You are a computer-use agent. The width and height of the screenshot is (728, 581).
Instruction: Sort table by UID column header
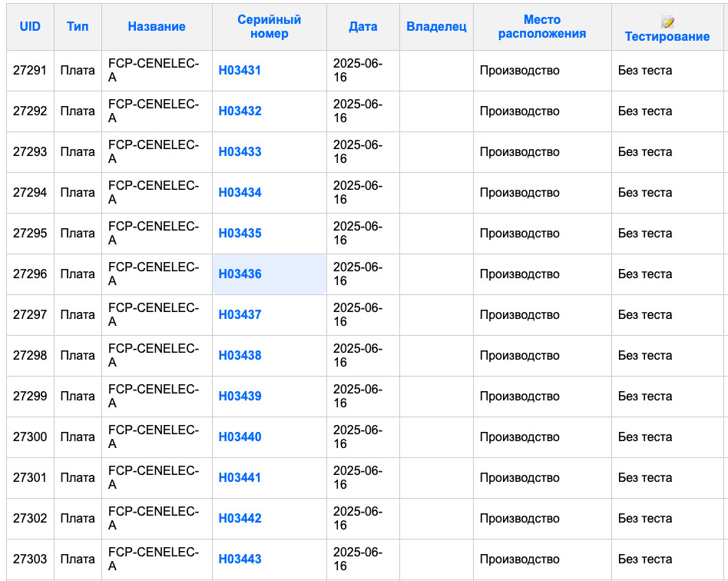(30, 26)
